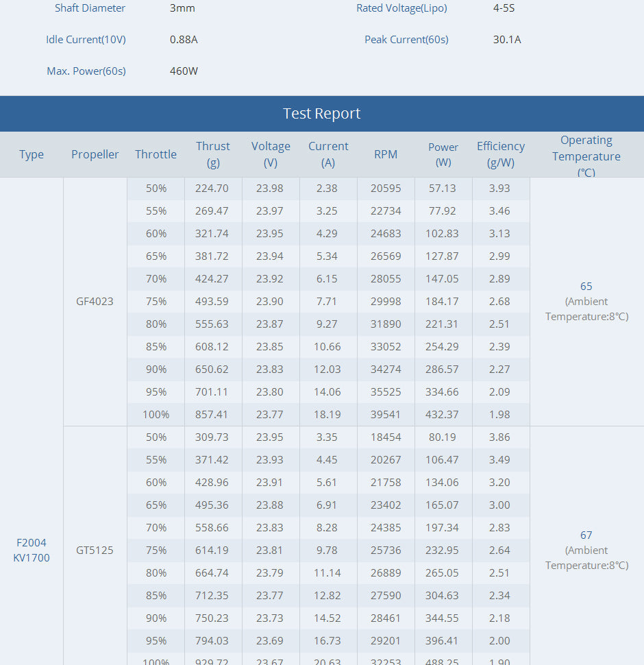Click the 460W max power value
The width and height of the screenshot is (644, 665).
tap(184, 71)
